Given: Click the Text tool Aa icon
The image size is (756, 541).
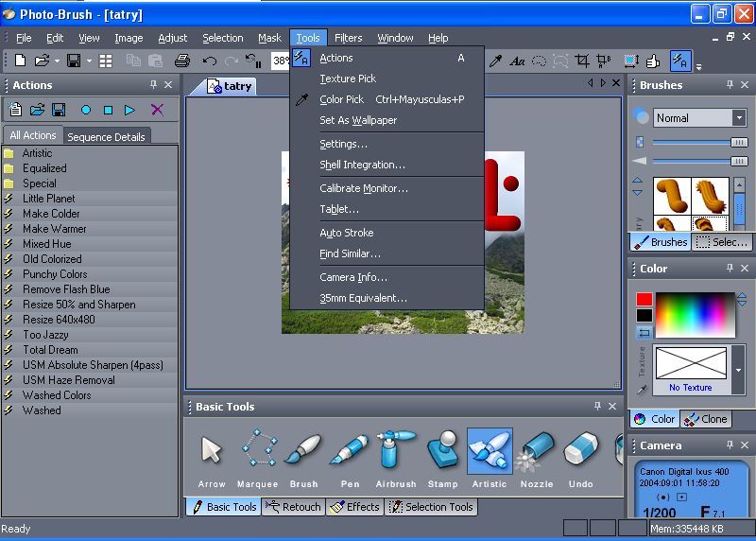Looking at the screenshot, I should (x=517, y=61).
